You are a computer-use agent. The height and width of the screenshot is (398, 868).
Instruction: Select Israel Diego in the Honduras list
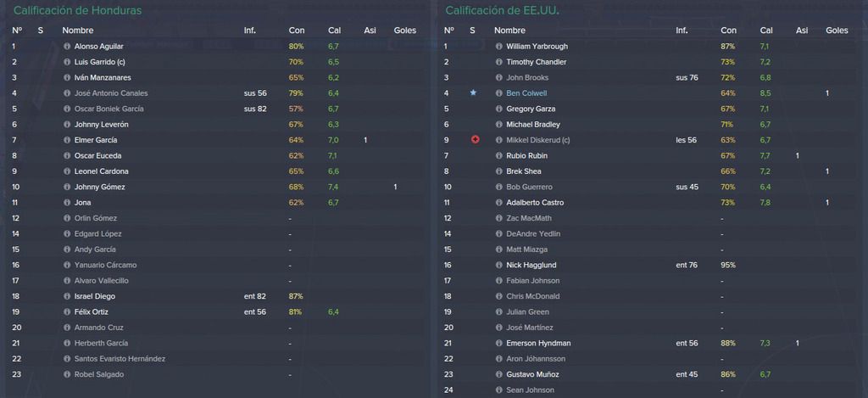pyautogui.click(x=94, y=296)
